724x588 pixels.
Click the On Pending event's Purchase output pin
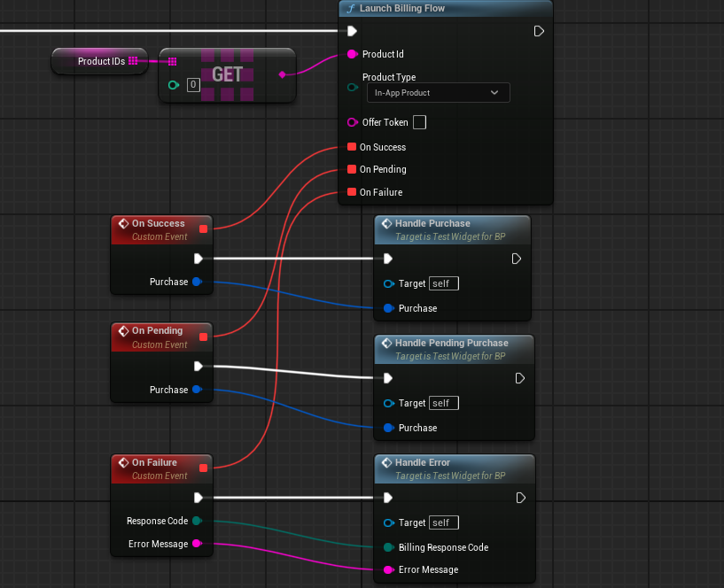click(x=197, y=390)
